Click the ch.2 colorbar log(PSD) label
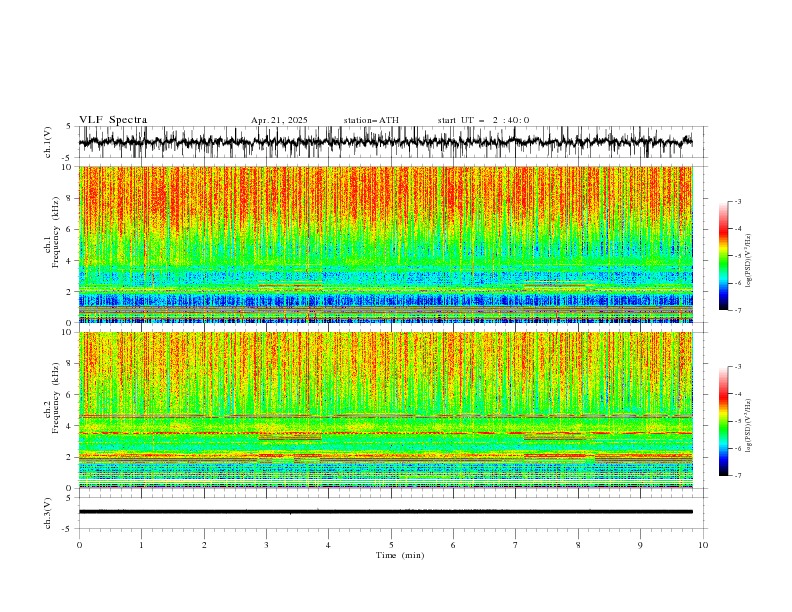This screenshot has width=792, height=612. [x=748, y=426]
